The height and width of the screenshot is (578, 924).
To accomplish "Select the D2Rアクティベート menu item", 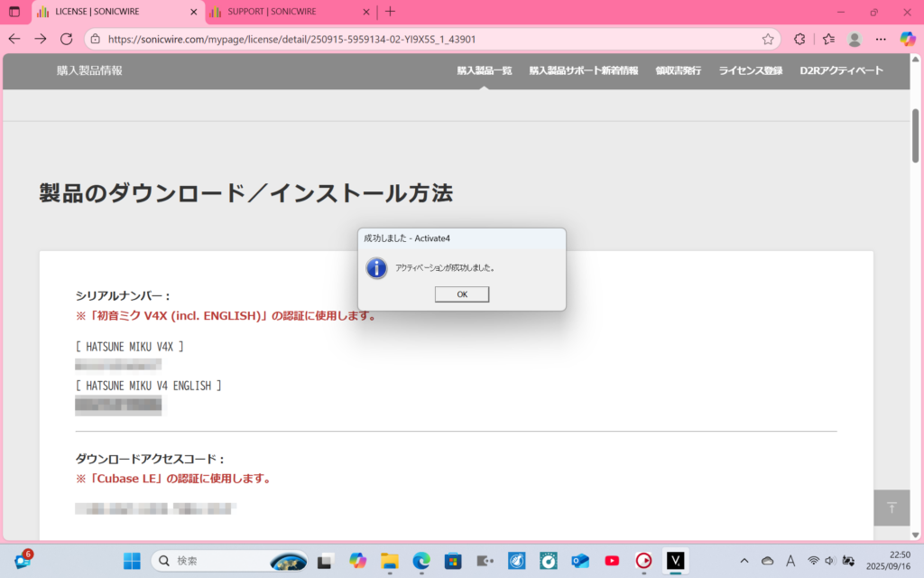I will tap(841, 70).
